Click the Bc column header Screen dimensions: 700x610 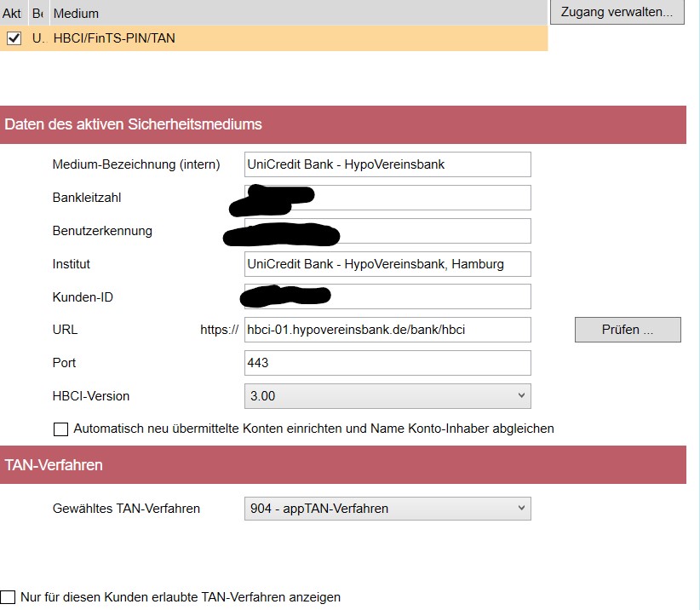coord(38,13)
